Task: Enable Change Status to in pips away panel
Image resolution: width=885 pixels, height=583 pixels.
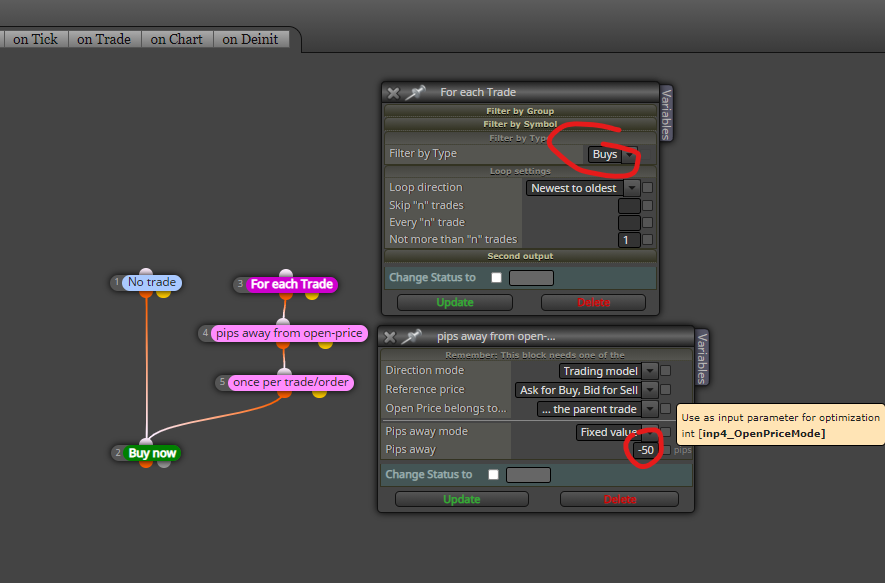Action: [493, 475]
